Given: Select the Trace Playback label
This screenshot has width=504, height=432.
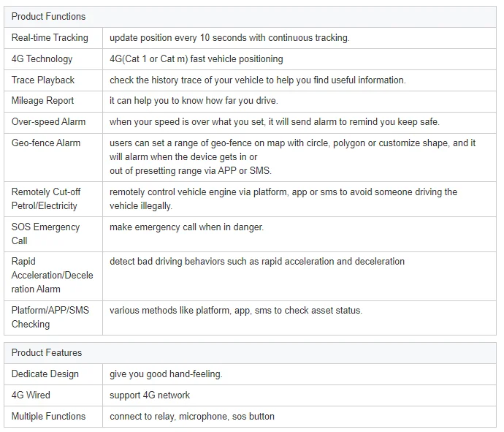Looking at the screenshot, I should tap(43, 80).
